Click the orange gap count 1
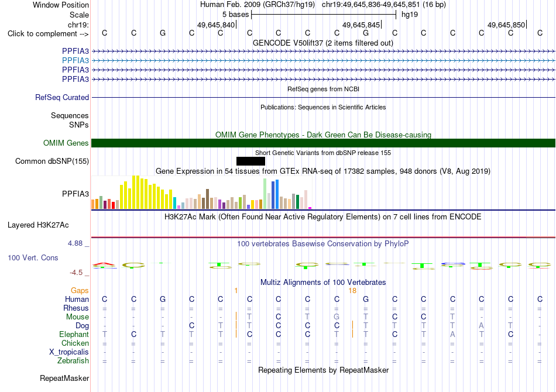 pos(236,291)
